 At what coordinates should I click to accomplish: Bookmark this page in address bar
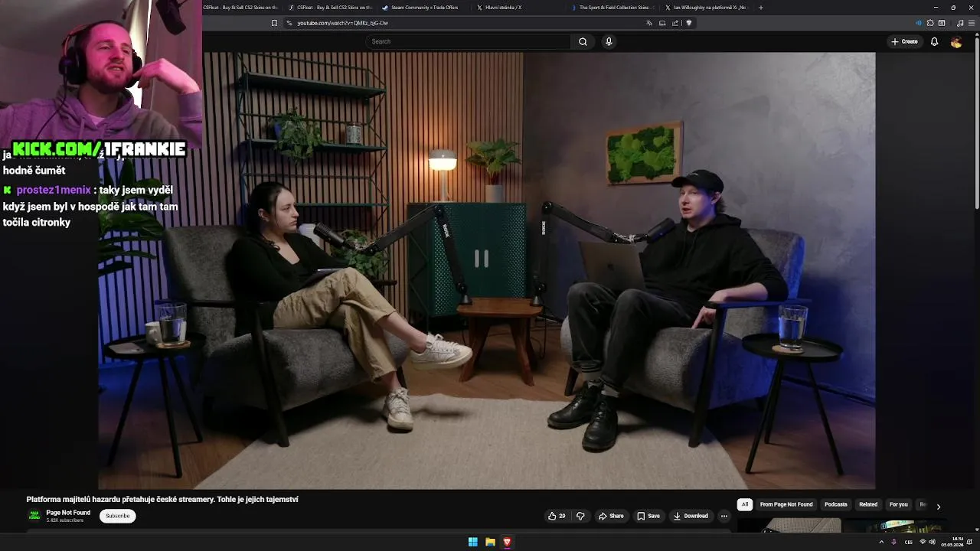coord(274,23)
